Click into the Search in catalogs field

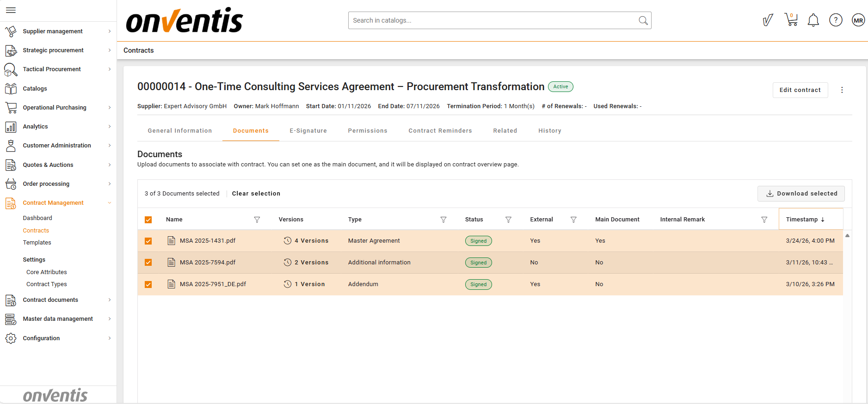(492, 20)
